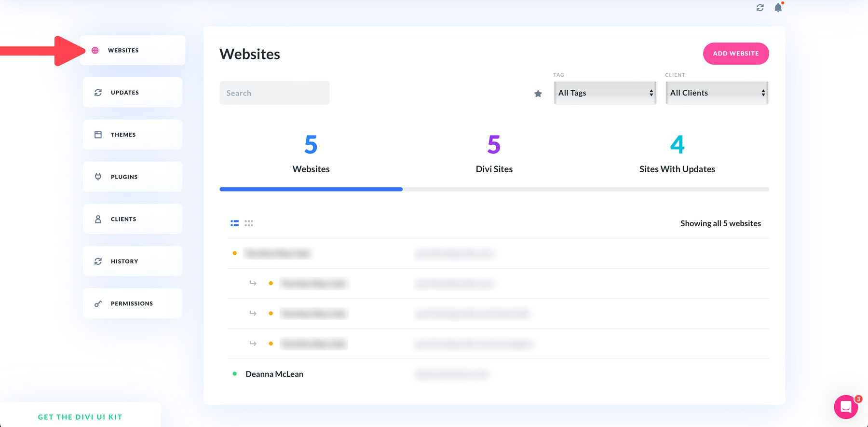Click Get The Divi UI Kit link
The image size is (868, 427).
(80, 417)
